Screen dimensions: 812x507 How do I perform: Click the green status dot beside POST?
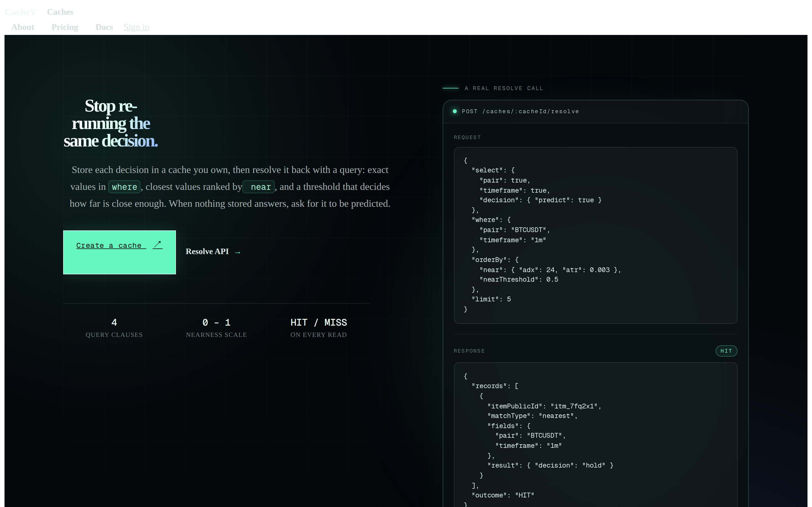(455, 111)
